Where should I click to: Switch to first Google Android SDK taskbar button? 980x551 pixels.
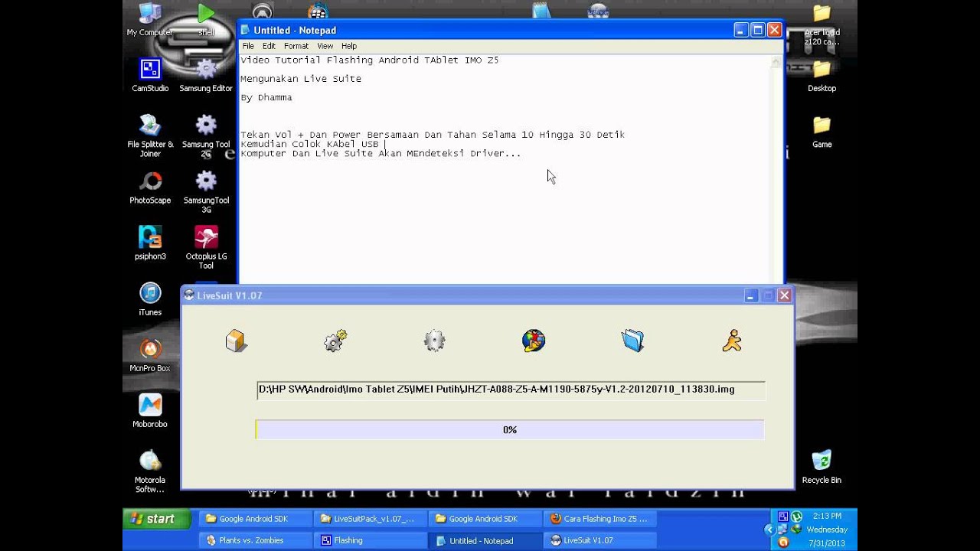coord(255,519)
